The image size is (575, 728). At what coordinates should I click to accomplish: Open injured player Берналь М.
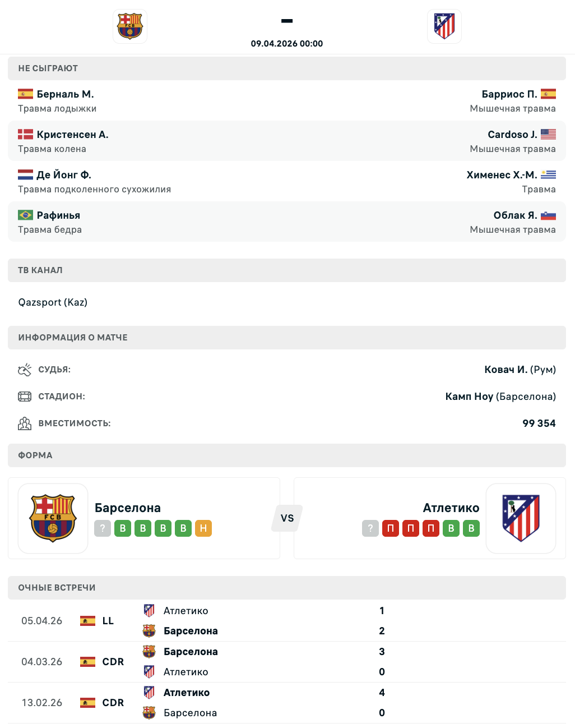(x=65, y=94)
